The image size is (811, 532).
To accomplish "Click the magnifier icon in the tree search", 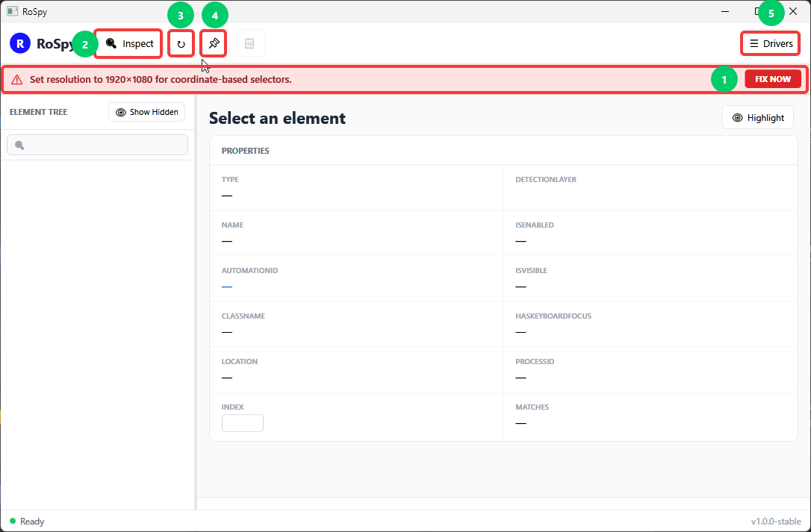I will [19, 145].
